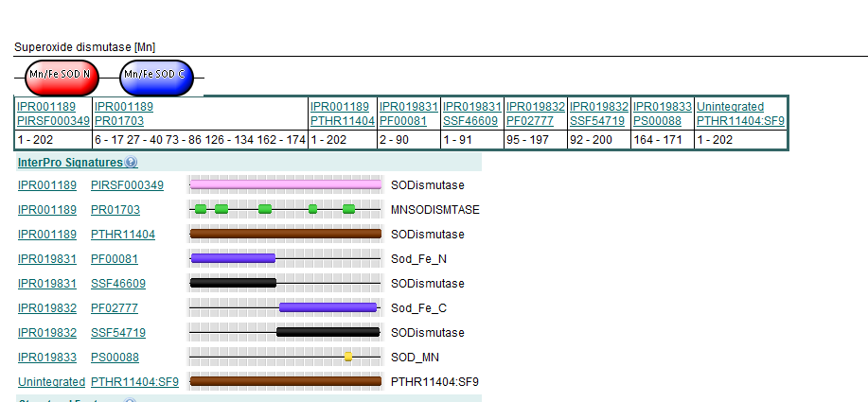The width and height of the screenshot is (868, 402).
Task: Open PIRSF000349 link in the summary table
Action: (53, 120)
